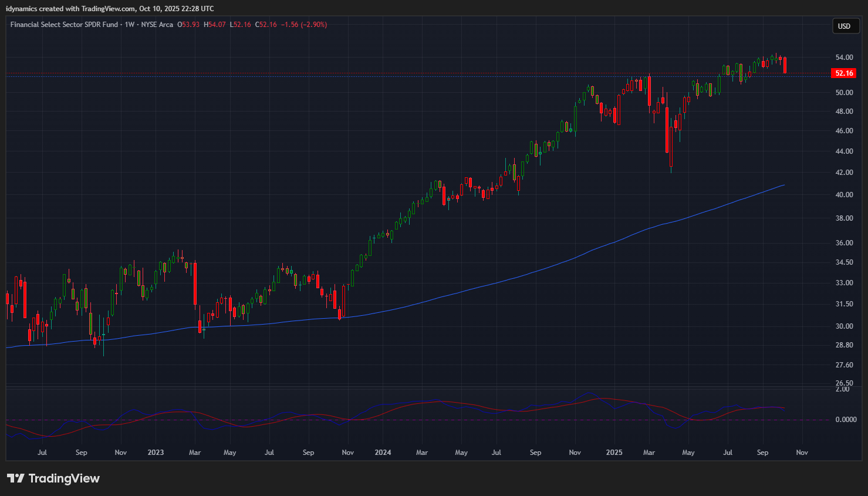The width and height of the screenshot is (868, 496).
Task: Click the H54.07 high value in legend
Action: tap(215, 25)
